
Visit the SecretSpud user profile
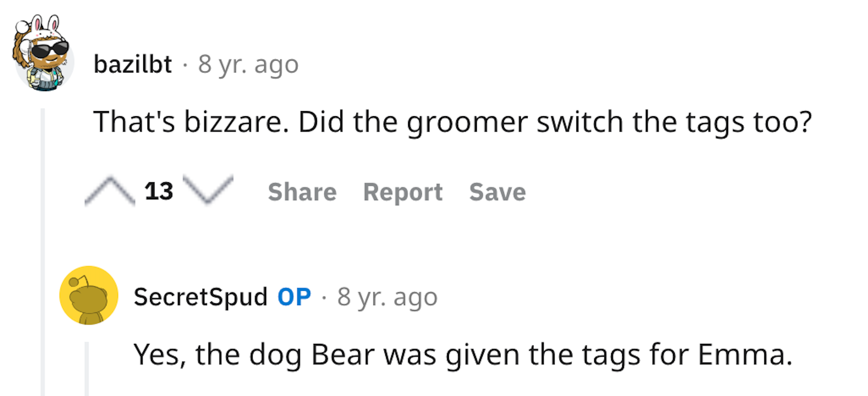click(200, 297)
